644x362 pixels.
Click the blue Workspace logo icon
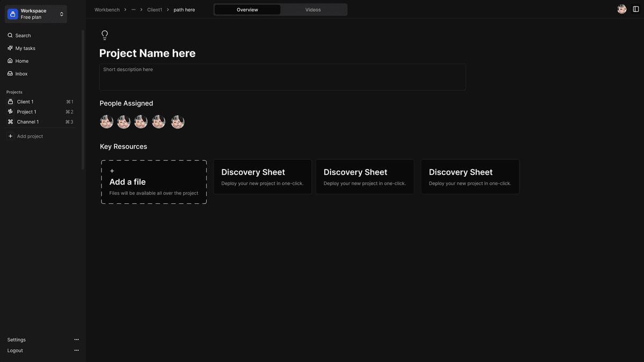pyautogui.click(x=13, y=14)
